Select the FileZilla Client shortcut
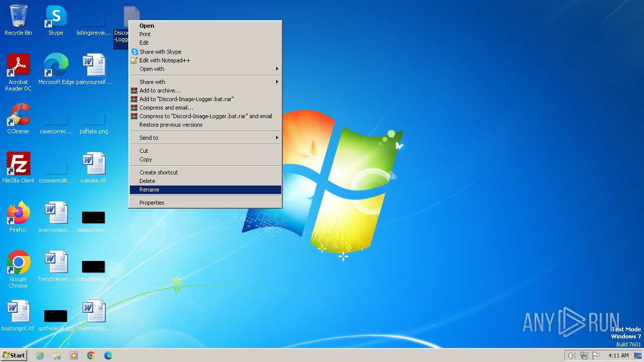 click(18, 168)
